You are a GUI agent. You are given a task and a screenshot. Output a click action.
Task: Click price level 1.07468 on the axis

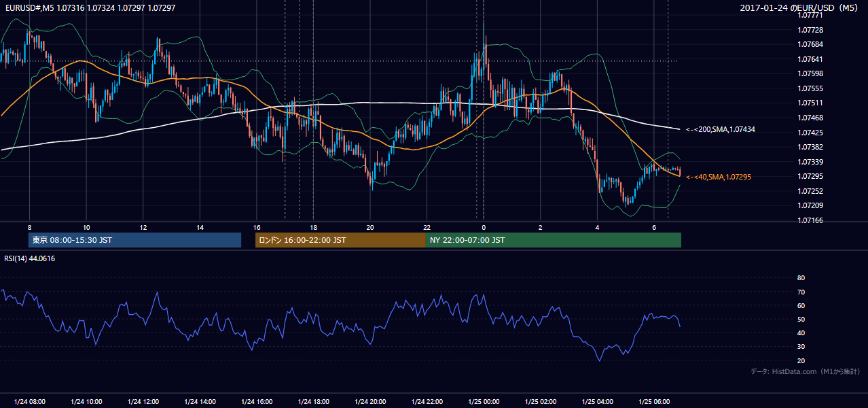tap(811, 118)
